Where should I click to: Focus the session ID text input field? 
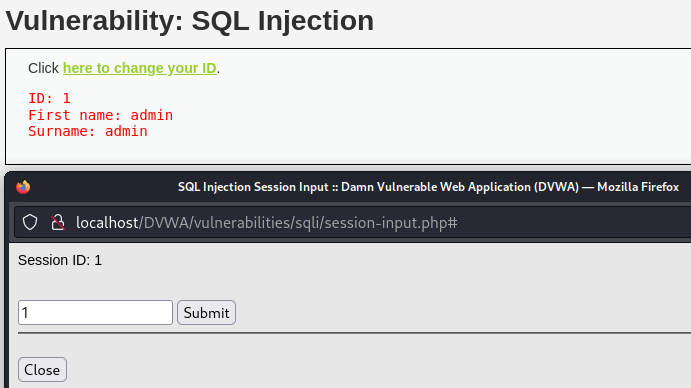95,313
